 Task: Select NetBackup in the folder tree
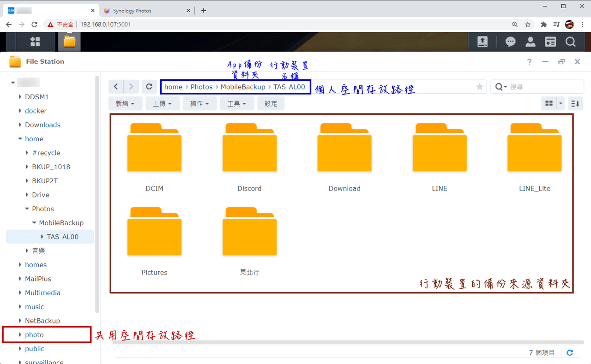[42, 321]
